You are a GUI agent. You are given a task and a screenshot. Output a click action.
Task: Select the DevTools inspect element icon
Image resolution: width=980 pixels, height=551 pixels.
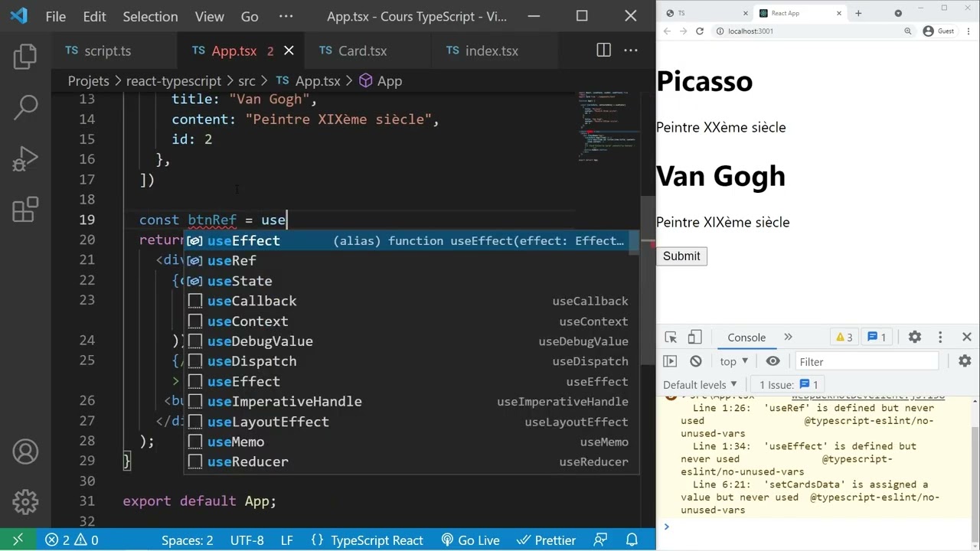[x=671, y=337]
